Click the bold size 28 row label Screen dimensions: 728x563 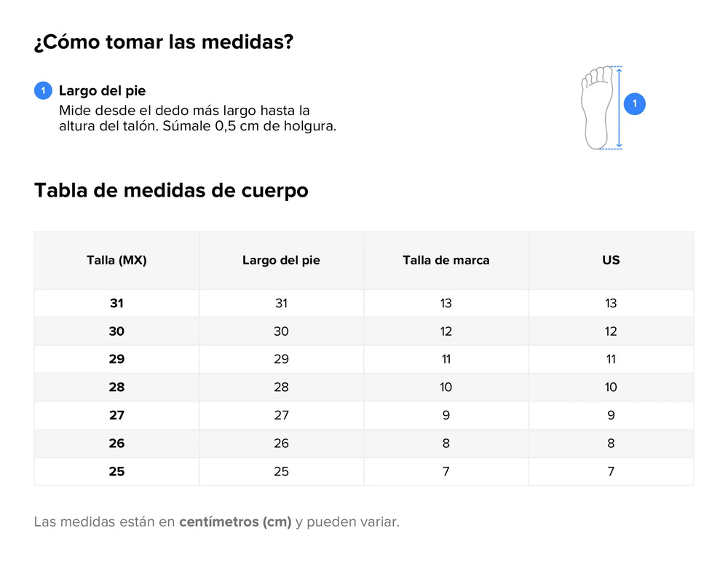(116, 387)
